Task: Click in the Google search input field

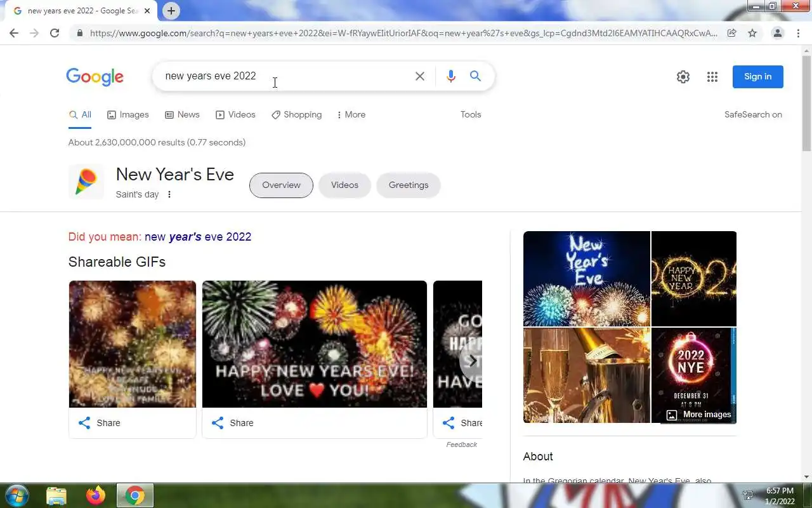Action: 285,76
